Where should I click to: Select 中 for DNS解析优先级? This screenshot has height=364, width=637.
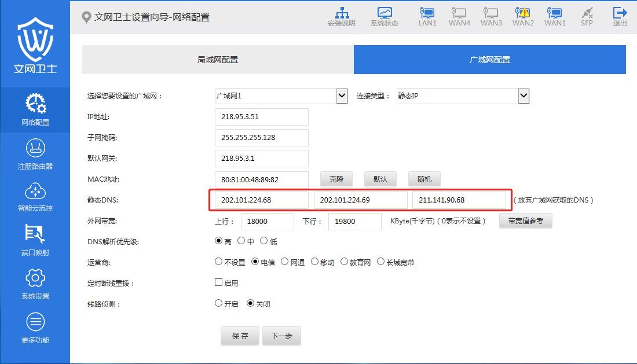click(241, 241)
